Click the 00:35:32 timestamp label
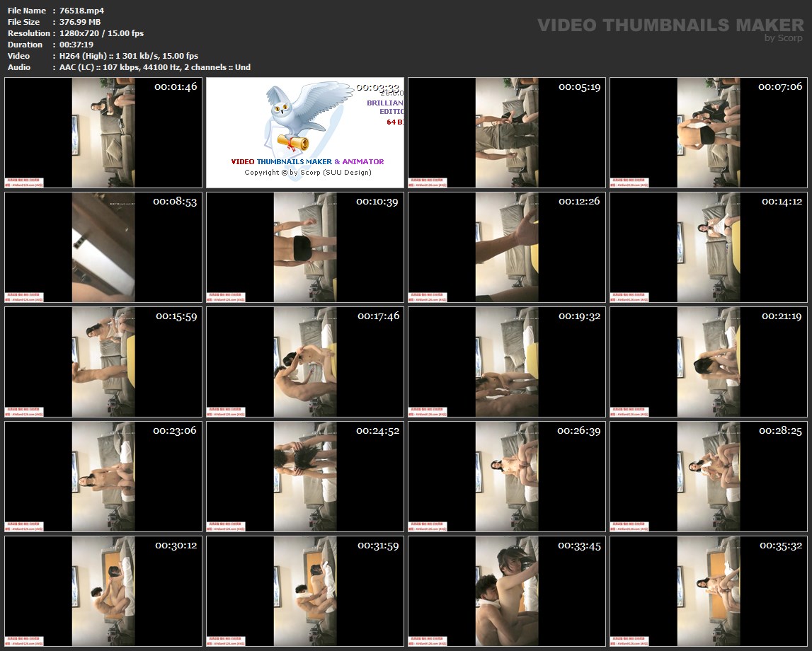 pyautogui.click(x=780, y=546)
